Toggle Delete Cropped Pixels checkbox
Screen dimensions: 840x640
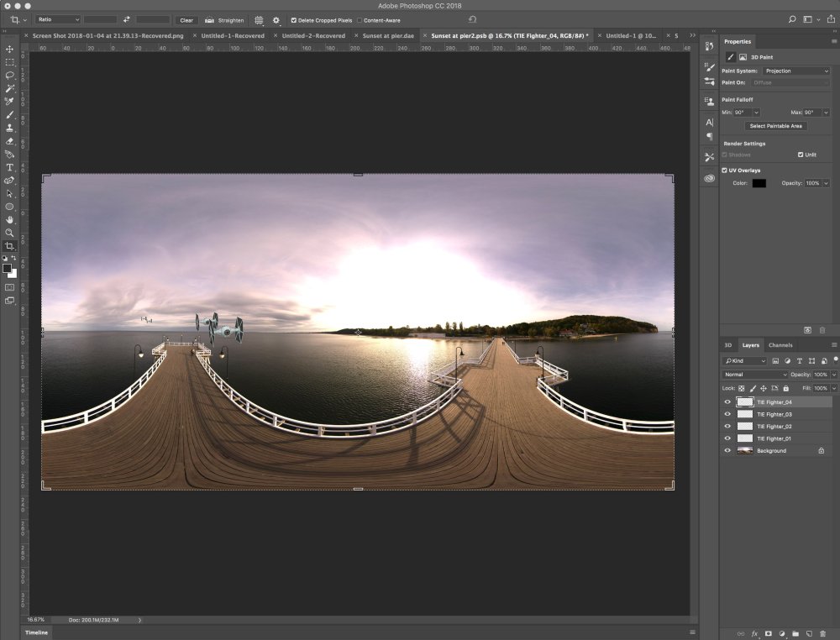coord(293,20)
